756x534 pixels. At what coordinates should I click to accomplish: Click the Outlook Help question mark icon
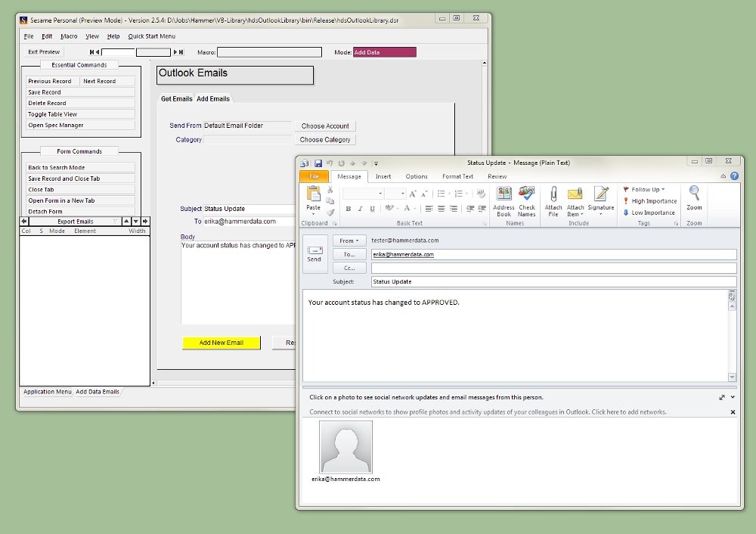click(734, 176)
